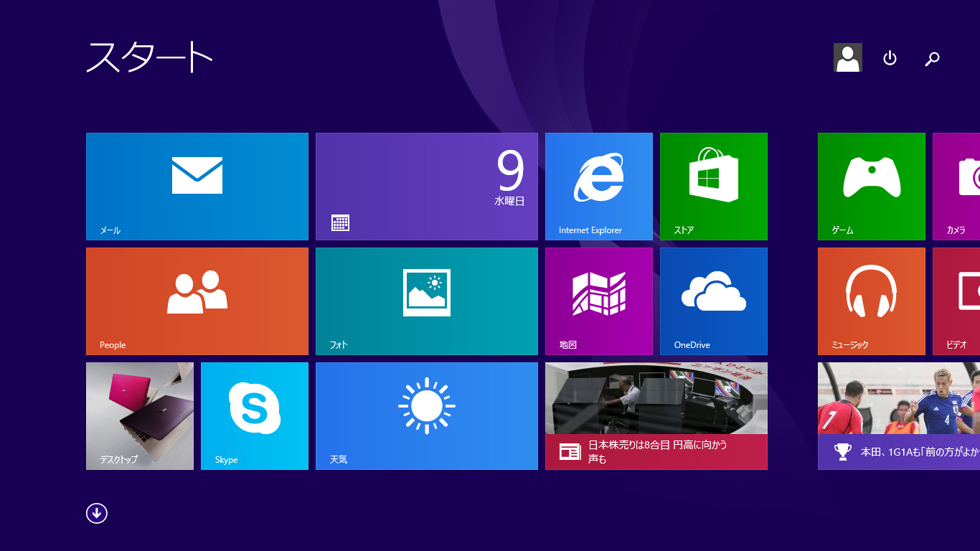The image size is (980, 551).
Task: Open the ミュージック (Music) tile
Action: click(x=872, y=301)
